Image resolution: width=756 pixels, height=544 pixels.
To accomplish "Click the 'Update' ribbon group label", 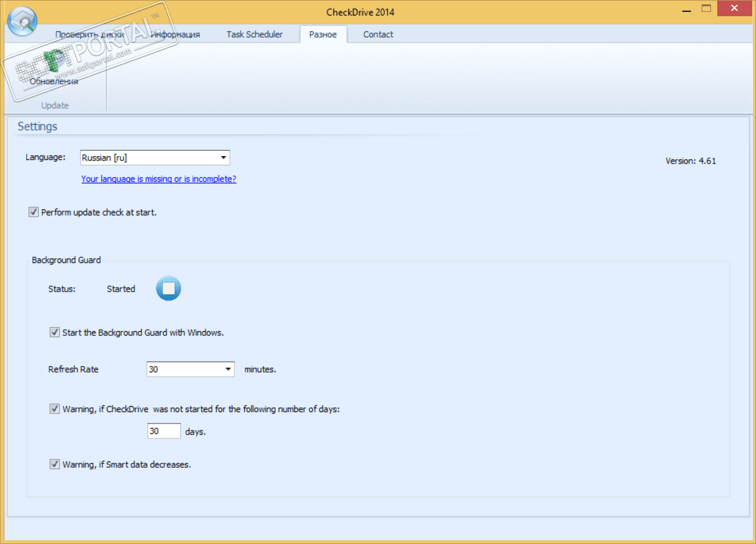I will (x=55, y=106).
